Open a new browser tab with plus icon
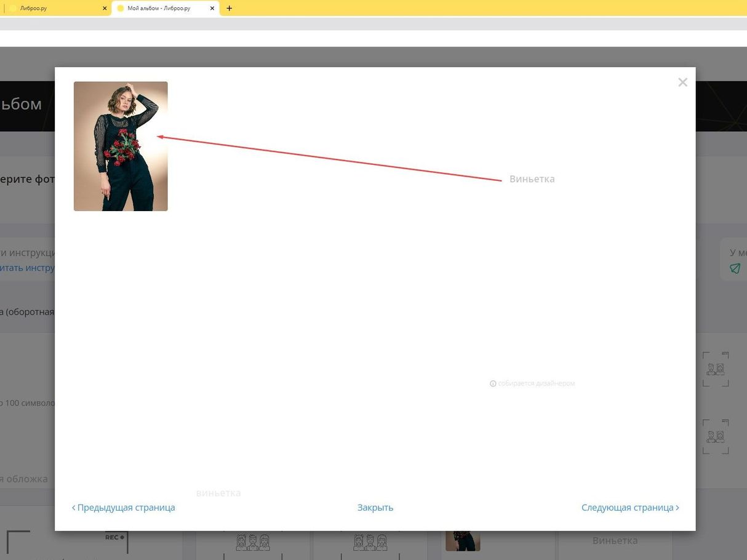 coord(230,9)
